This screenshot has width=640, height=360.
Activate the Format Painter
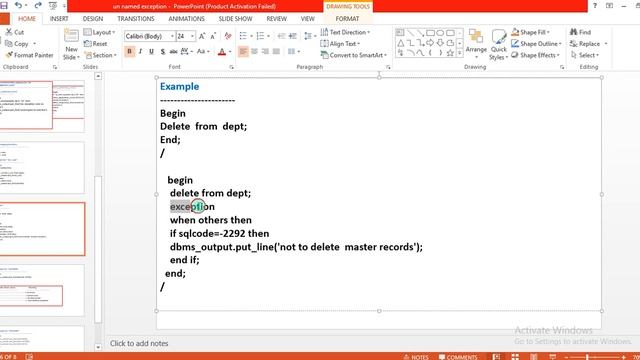coord(29,55)
